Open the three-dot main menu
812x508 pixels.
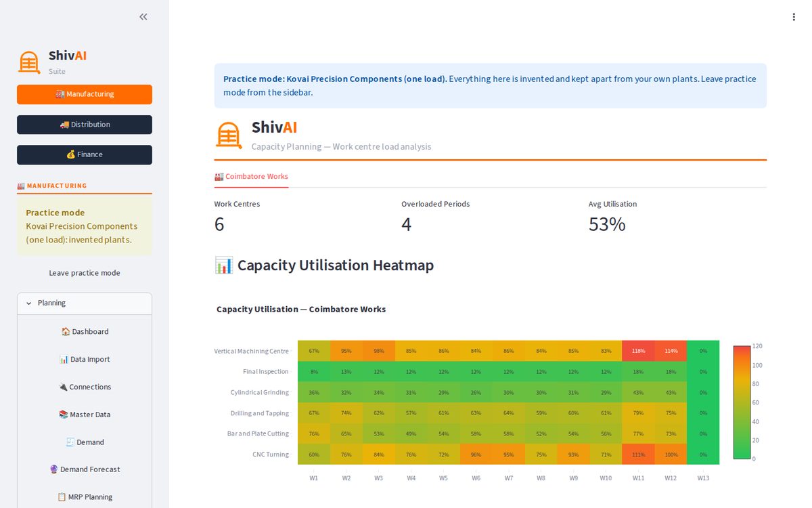click(x=794, y=17)
